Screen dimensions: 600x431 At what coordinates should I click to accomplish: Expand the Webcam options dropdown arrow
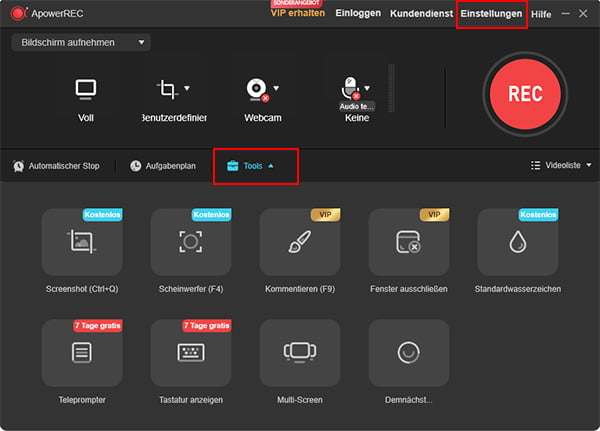pos(276,88)
